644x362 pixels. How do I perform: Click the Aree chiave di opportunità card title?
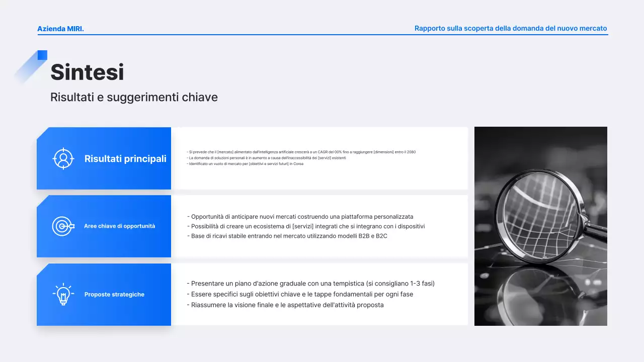pyautogui.click(x=120, y=226)
